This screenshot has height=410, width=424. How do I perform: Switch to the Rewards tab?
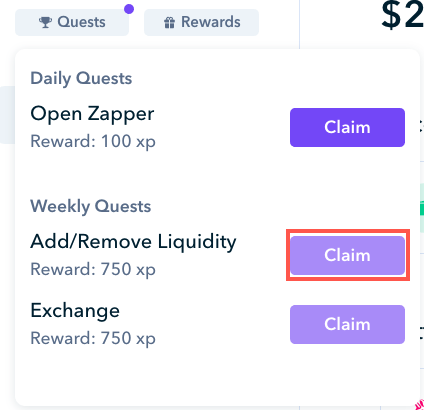point(201,22)
